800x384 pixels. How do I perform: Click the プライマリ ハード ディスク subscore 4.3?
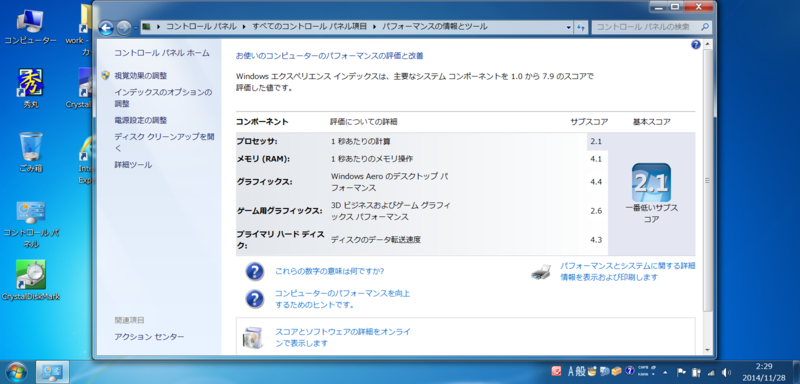pyautogui.click(x=596, y=240)
